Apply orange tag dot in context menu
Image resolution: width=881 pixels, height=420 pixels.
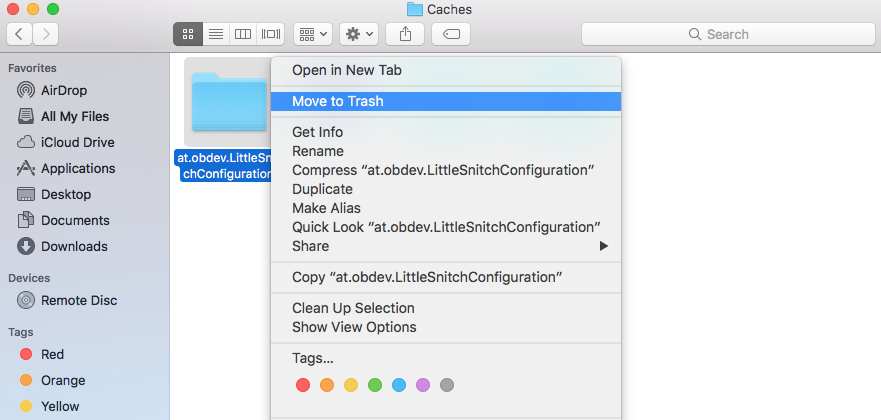click(327, 385)
